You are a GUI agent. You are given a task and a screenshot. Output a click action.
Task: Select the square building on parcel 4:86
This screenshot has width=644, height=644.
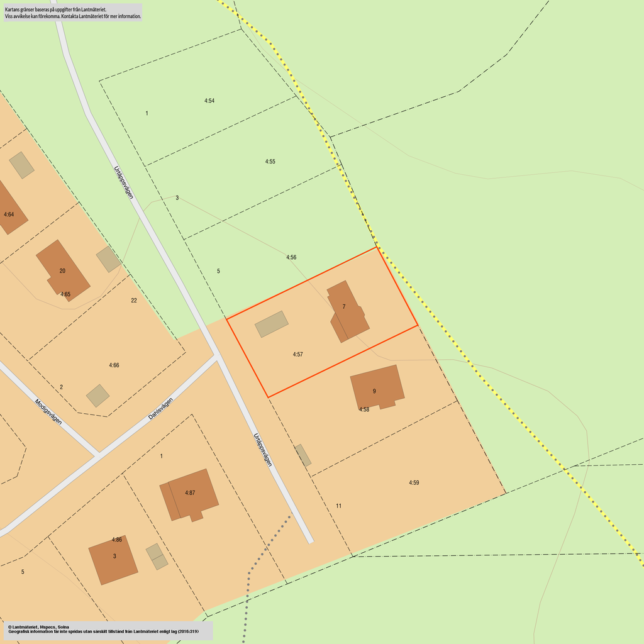pos(113,560)
